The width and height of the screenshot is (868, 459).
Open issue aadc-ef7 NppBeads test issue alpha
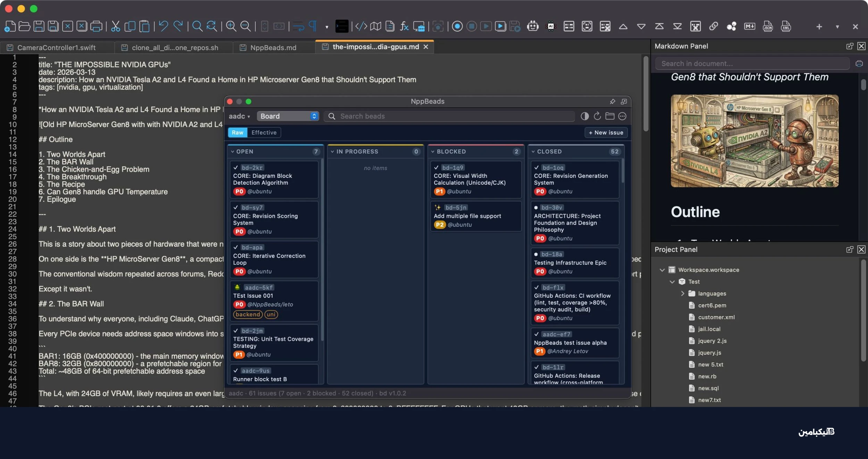tap(575, 343)
